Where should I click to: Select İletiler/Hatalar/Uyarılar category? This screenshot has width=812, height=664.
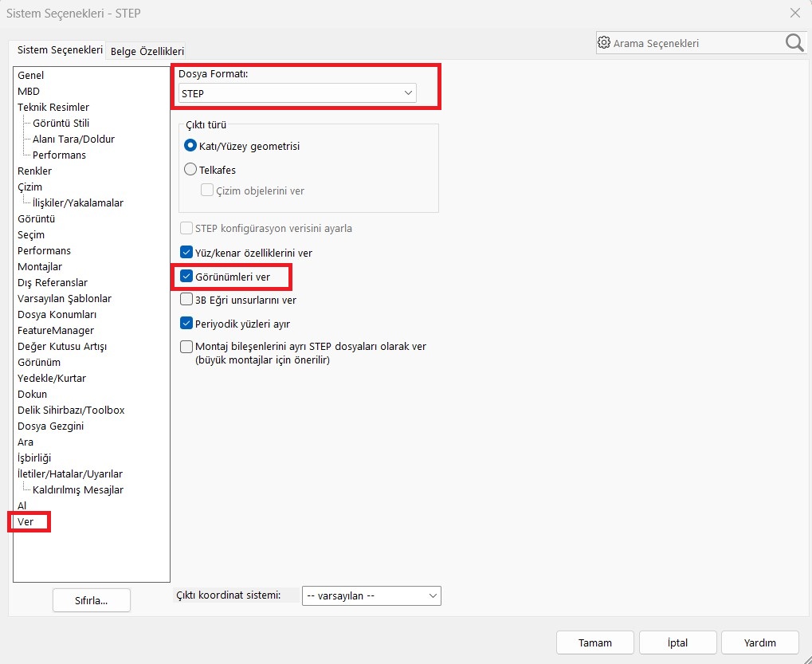(70, 474)
